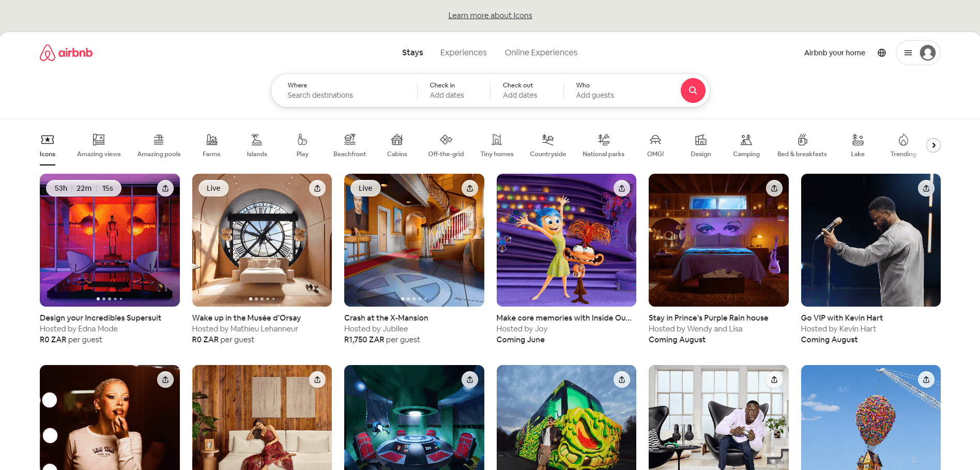Switch to the Experiences tab
The image size is (980, 470).
point(463,52)
